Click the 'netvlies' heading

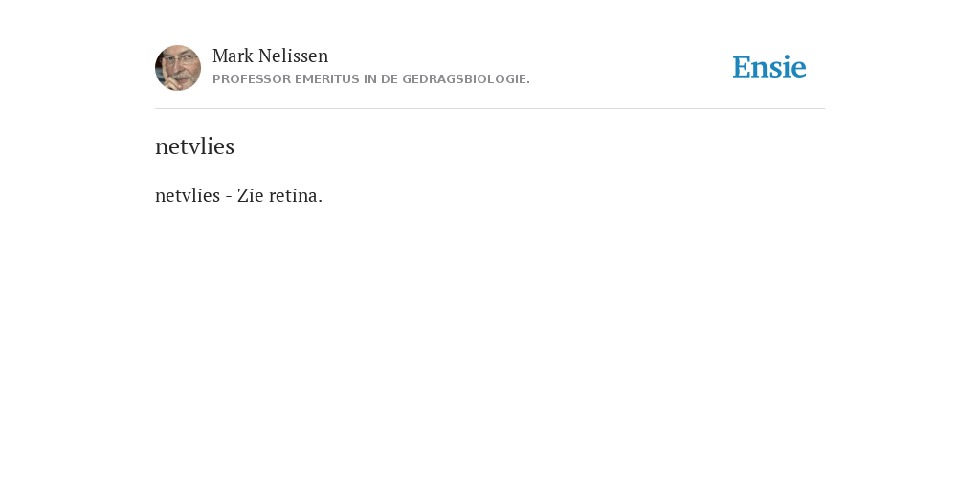[194, 146]
